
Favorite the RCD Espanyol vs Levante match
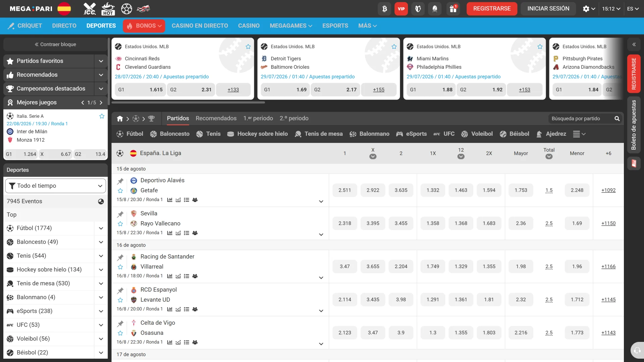(x=120, y=300)
